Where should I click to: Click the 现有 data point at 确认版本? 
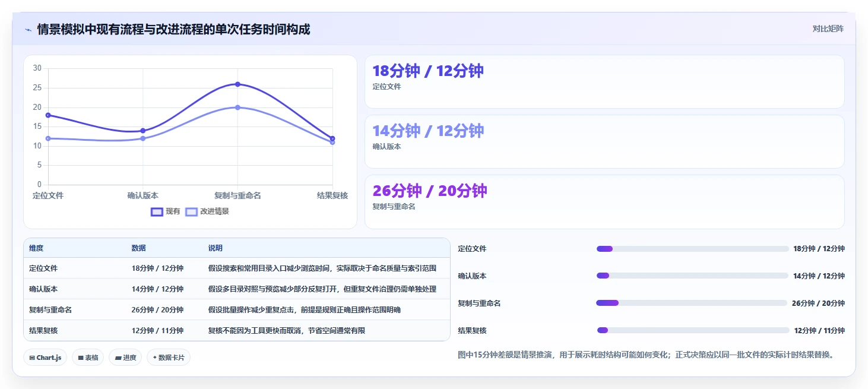coord(142,131)
